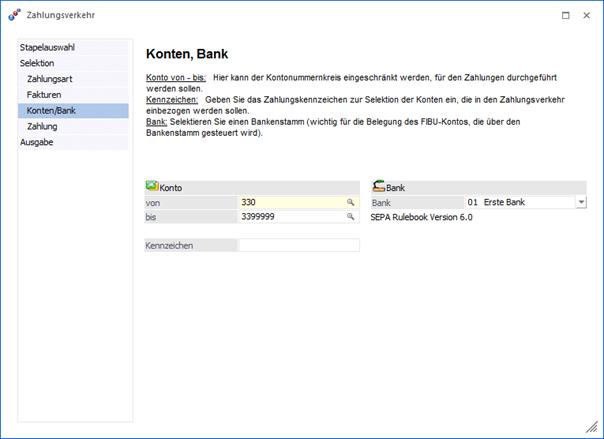Open account lookup in the 'von' field

[x=351, y=202]
